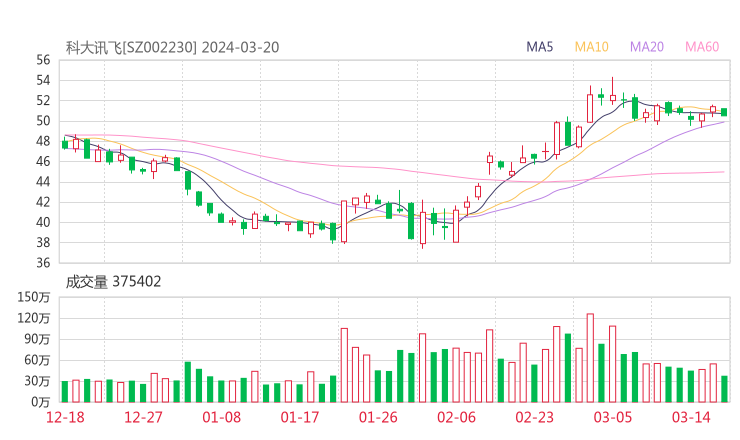Click the 150万 volume axis label
The width and height of the screenshot is (740, 440).
(x=34, y=297)
